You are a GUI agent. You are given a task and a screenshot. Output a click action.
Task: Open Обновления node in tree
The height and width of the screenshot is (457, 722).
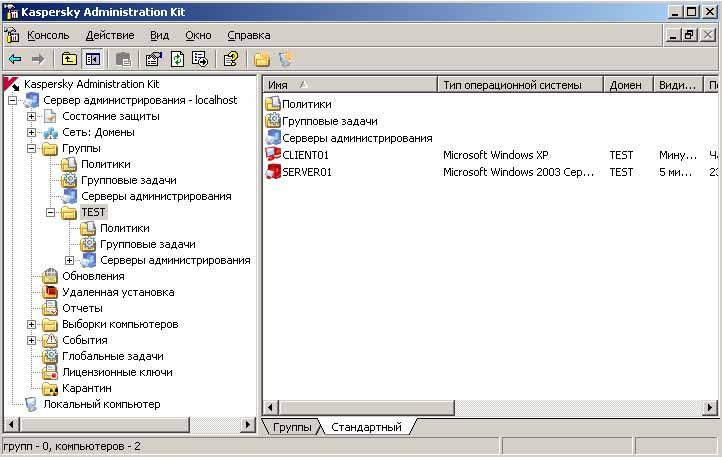(x=93, y=276)
